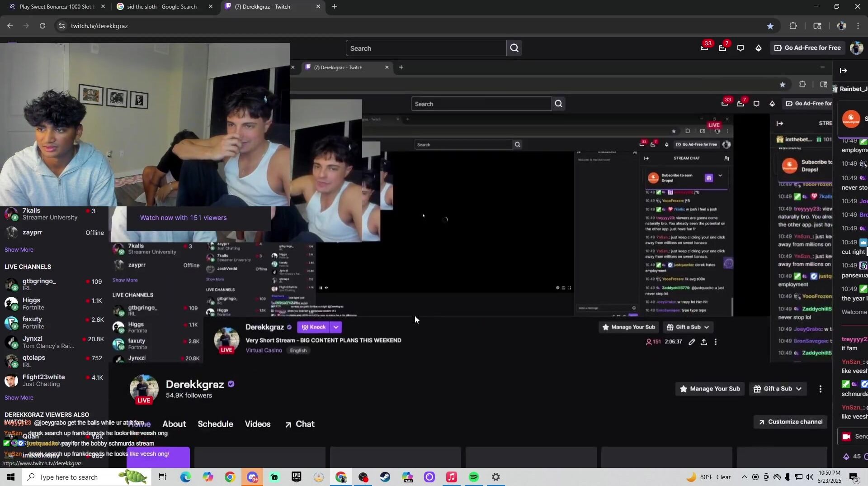Expand Gift a Sub dropdown under the stream
Viewport: 868px width, 486px height.
[x=707, y=327]
